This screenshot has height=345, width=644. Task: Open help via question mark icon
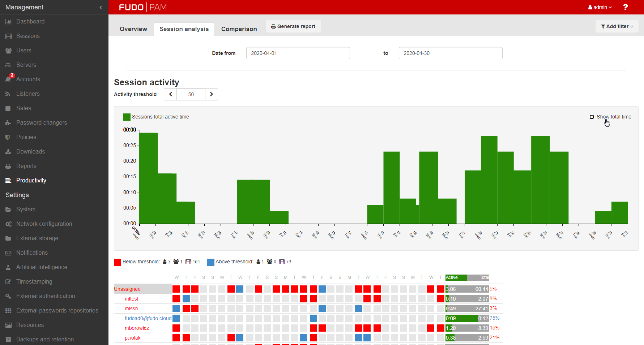tap(626, 7)
